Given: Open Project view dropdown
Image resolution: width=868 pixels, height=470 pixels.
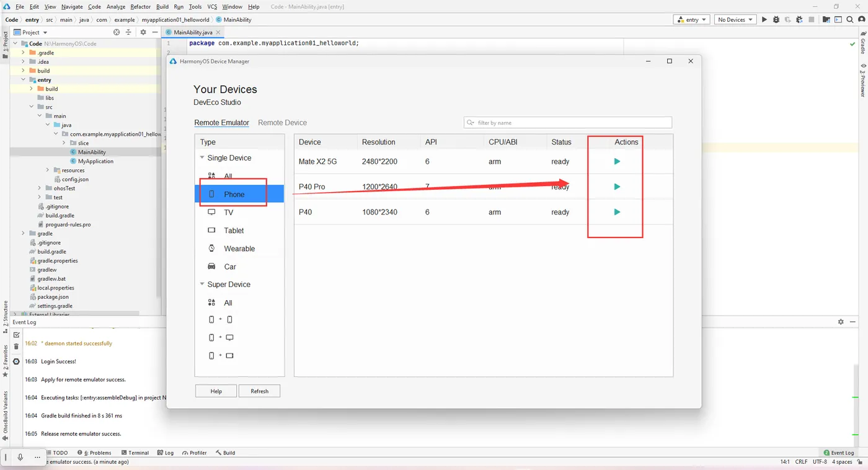Looking at the screenshot, I should tap(31, 32).
